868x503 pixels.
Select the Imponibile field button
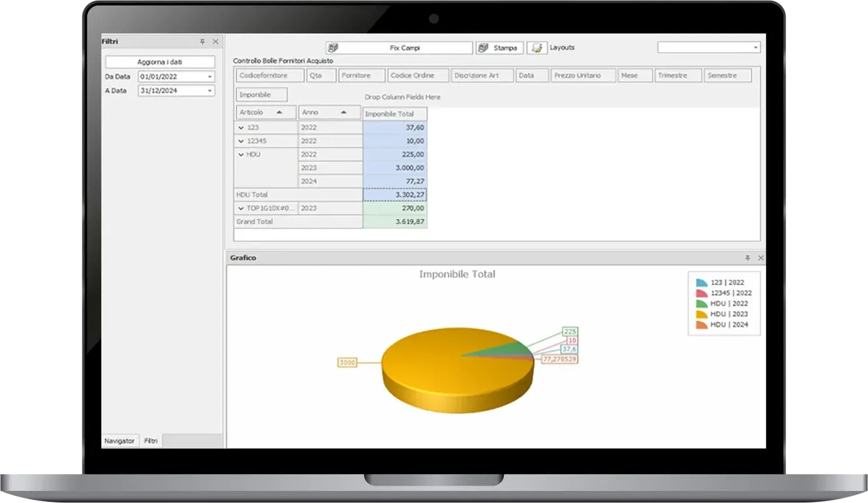pyautogui.click(x=262, y=95)
